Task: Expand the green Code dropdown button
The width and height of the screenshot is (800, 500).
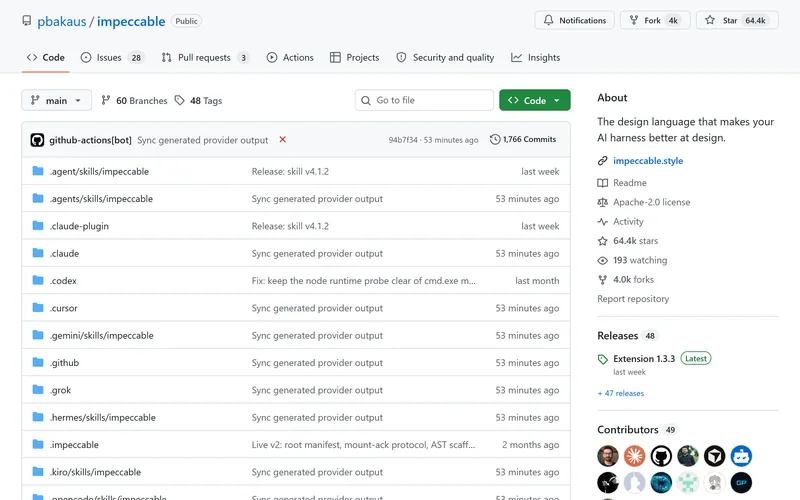Action: click(535, 101)
